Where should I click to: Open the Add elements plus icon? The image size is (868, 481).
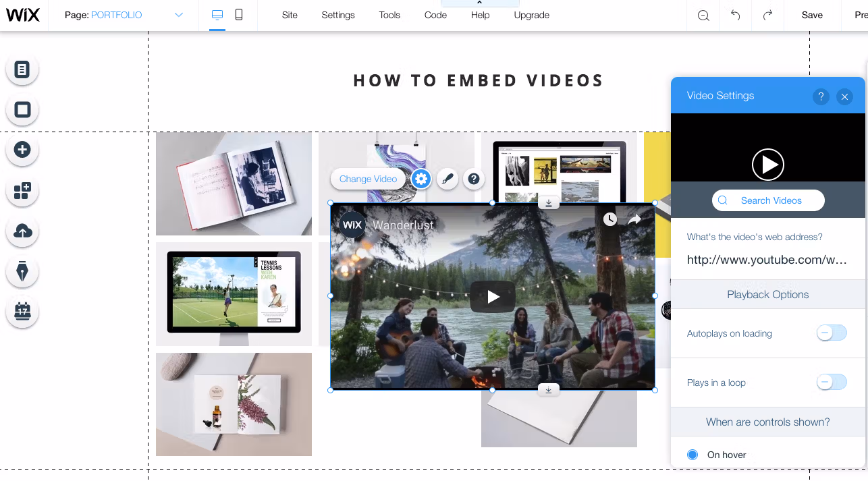[x=22, y=150]
